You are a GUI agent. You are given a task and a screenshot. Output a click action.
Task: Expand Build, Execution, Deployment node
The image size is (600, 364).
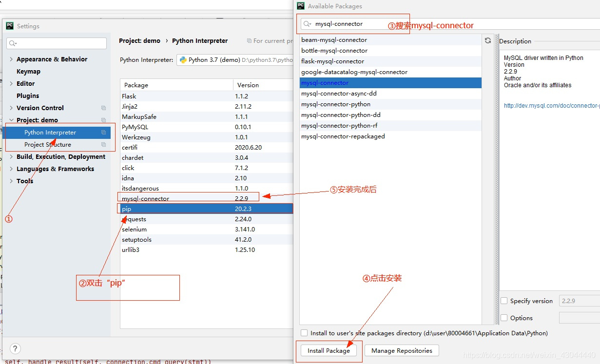coord(11,157)
